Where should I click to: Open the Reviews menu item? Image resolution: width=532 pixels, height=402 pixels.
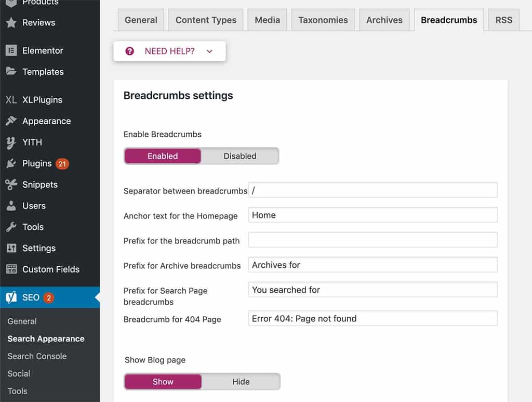(x=50, y=23)
